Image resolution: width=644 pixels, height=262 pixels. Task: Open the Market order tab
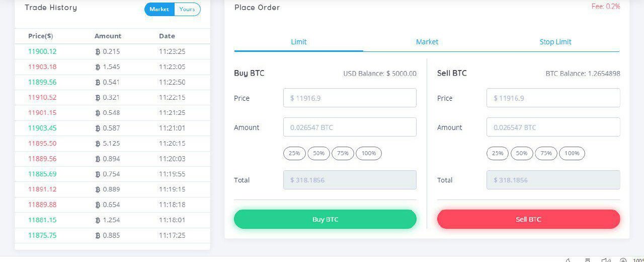427,42
